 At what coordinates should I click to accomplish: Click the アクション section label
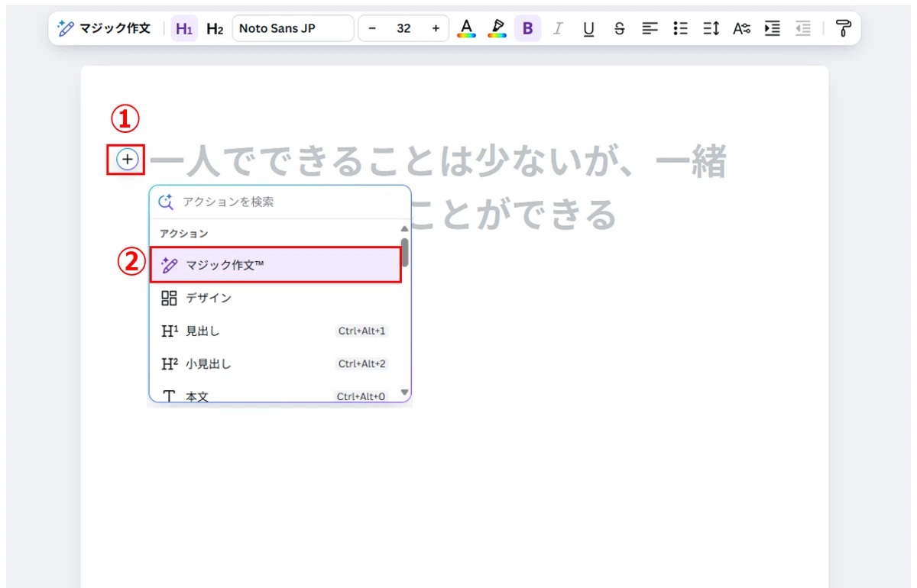[x=183, y=233]
